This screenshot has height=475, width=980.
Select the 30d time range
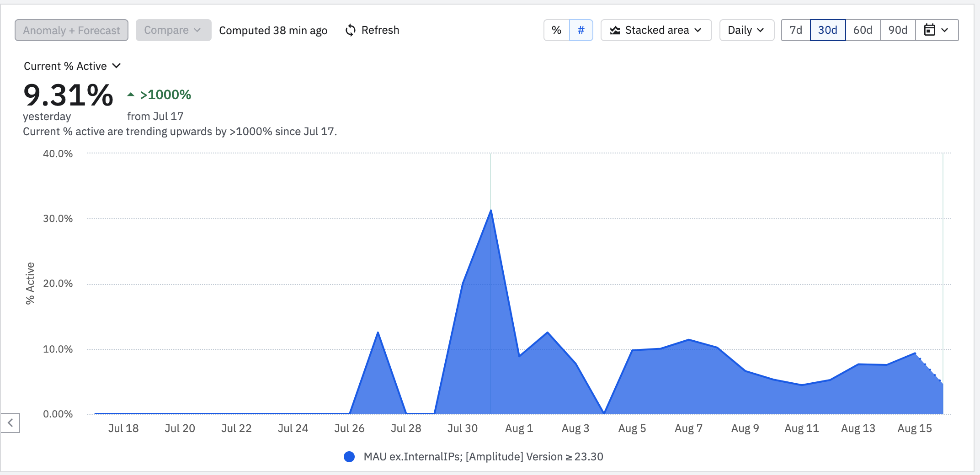pyautogui.click(x=828, y=30)
